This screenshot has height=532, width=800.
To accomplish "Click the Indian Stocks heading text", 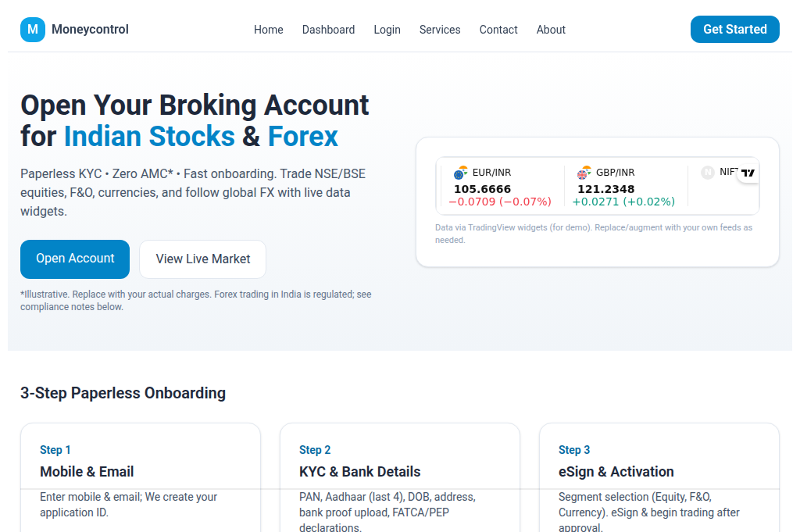I will click(x=149, y=136).
